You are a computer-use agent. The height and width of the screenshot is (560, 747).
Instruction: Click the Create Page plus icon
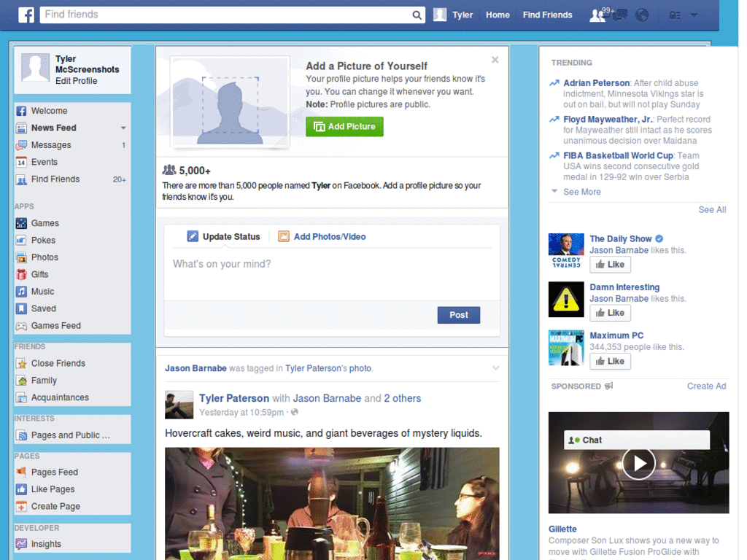click(x=21, y=507)
